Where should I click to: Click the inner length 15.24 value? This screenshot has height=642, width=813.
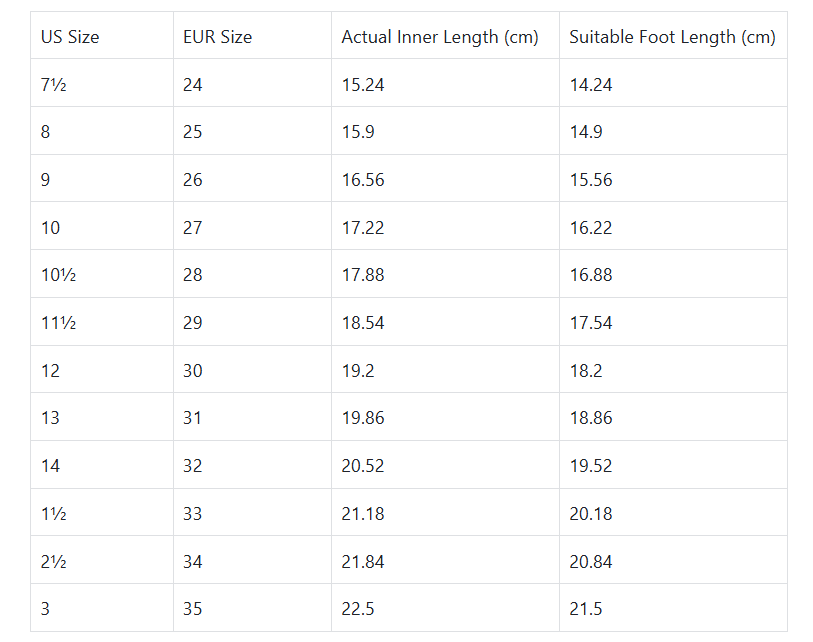point(363,85)
